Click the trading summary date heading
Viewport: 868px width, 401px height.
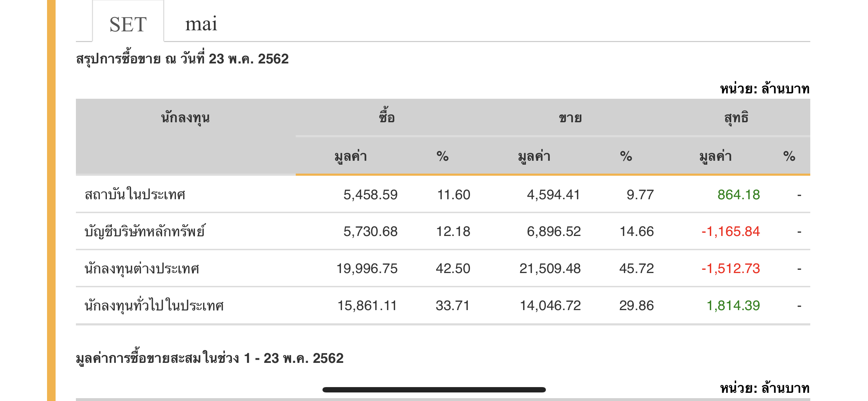(182, 59)
